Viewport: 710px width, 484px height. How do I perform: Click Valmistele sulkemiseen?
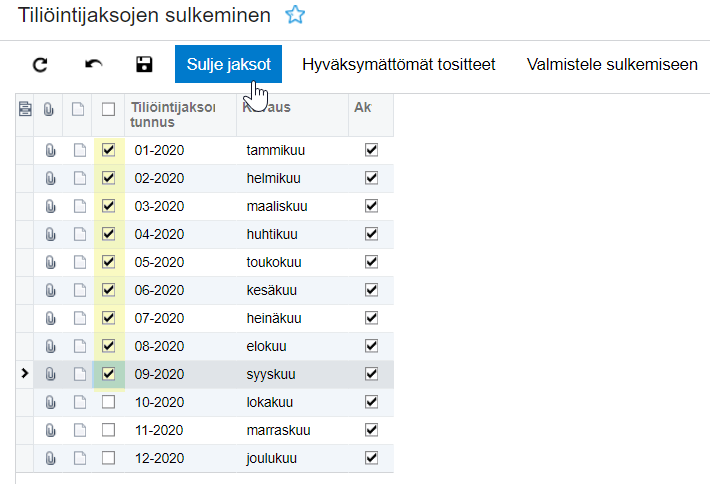(612, 65)
